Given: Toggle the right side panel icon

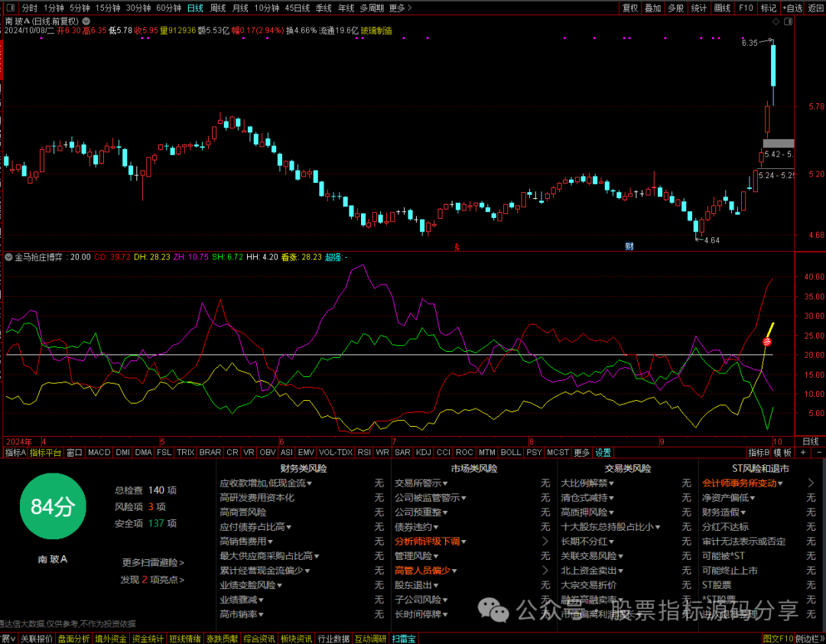Looking at the screenshot, I should point(788,21).
